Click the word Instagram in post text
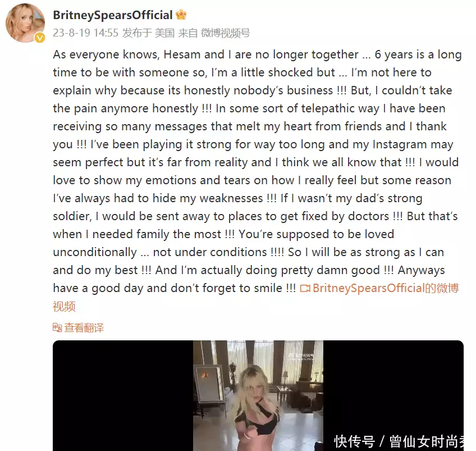 400,144
